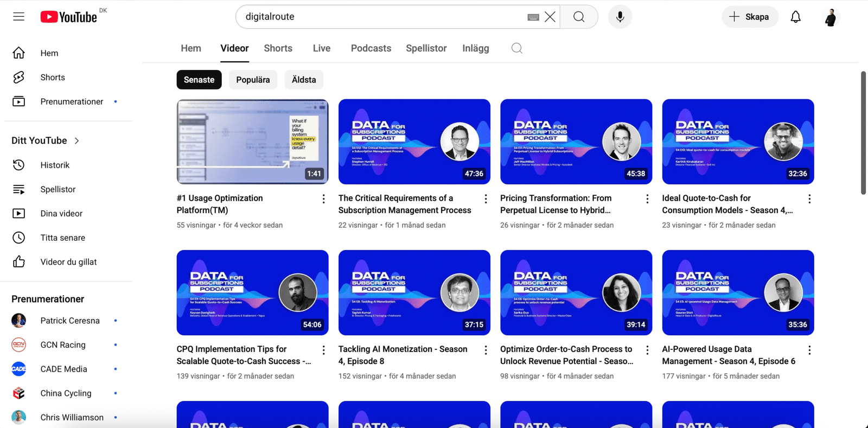Open the 35:36 AI-Powered Usage Data thumbnail
This screenshot has height=428, width=868.
click(x=738, y=292)
